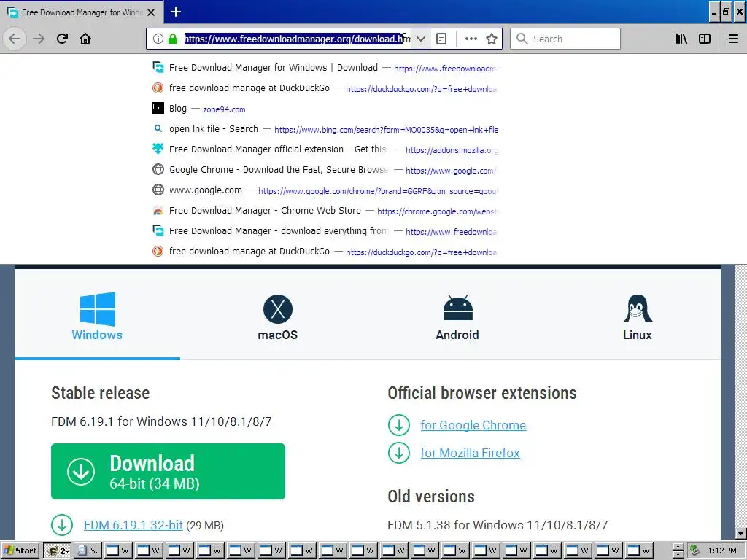
Task: Choose first free download manage at DuckDuckGo suggestion
Action: [x=325, y=88]
